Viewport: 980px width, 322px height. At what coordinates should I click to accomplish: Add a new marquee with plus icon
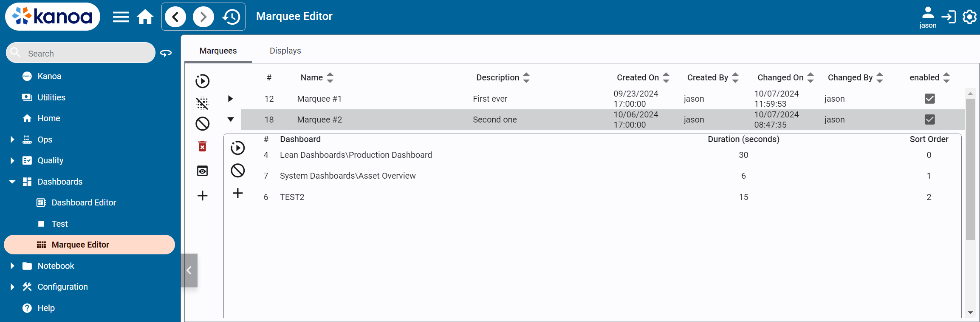[x=203, y=196]
